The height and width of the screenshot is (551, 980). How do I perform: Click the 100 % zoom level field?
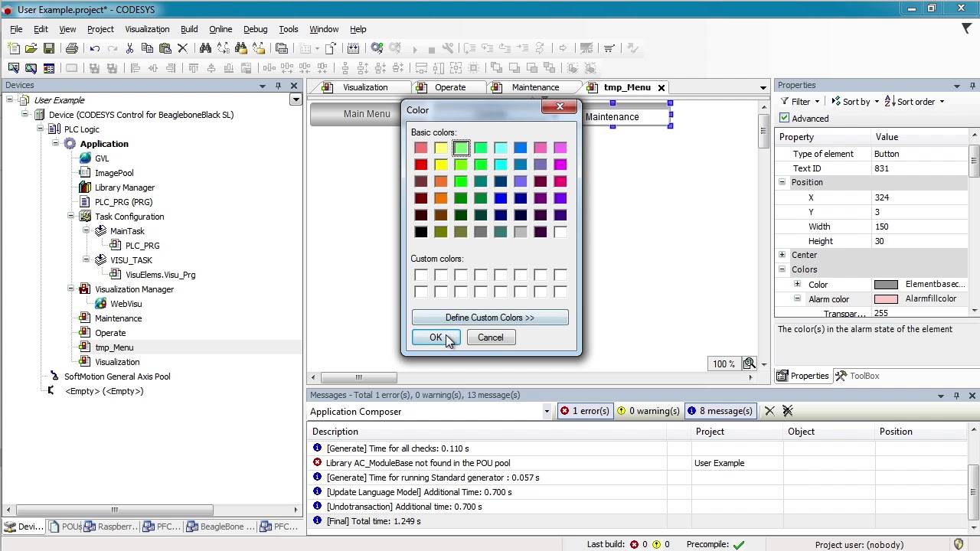tap(724, 364)
